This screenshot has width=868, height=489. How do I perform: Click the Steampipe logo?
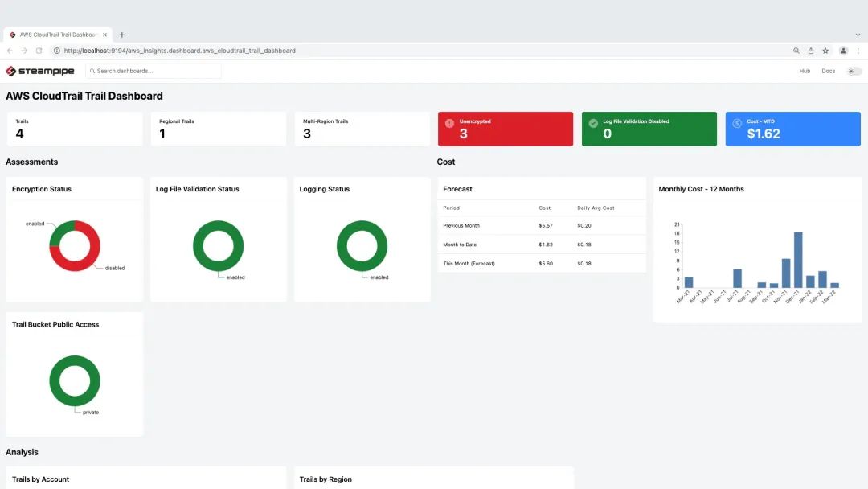[x=40, y=71]
